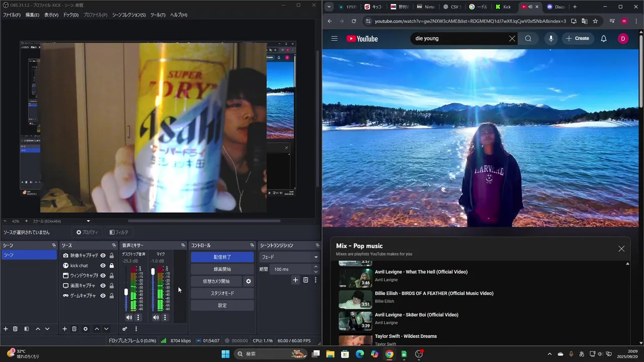Undock the シーン panel via float icon

54,245
